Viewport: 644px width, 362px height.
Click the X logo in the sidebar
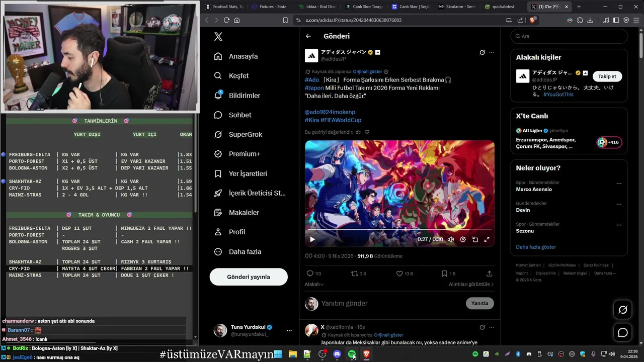coord(218,36)
